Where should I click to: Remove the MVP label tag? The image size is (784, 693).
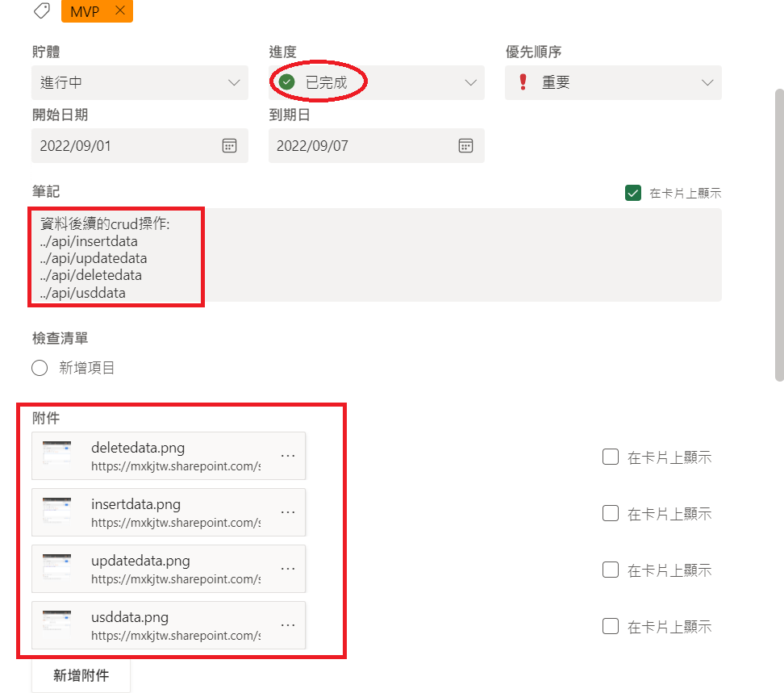click(120, 10)
